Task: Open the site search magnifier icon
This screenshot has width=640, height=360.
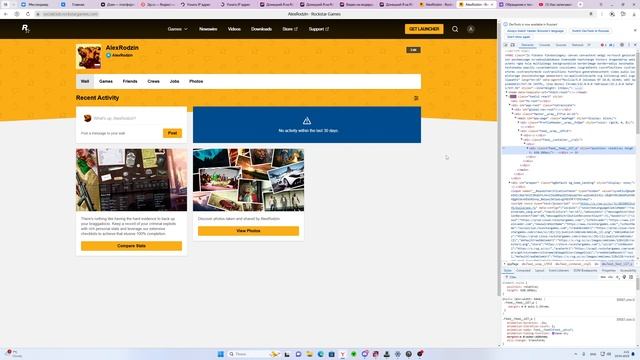Action: click(x=455, y=29)
